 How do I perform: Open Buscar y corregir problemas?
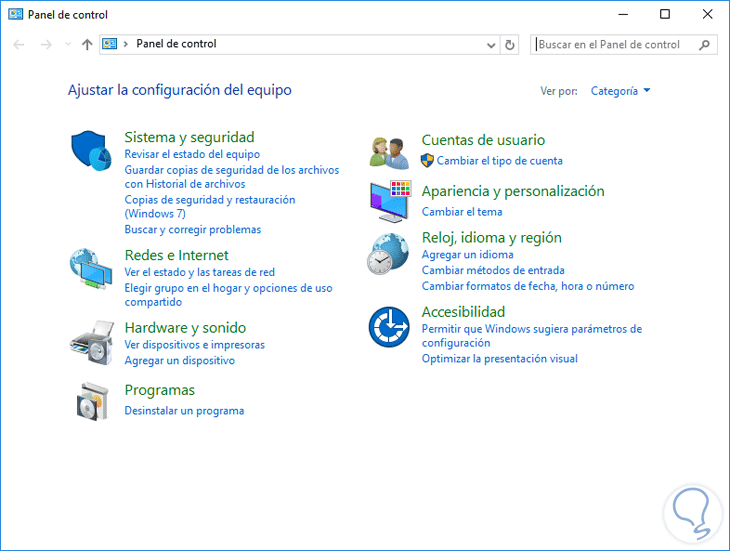pos(192,229)
